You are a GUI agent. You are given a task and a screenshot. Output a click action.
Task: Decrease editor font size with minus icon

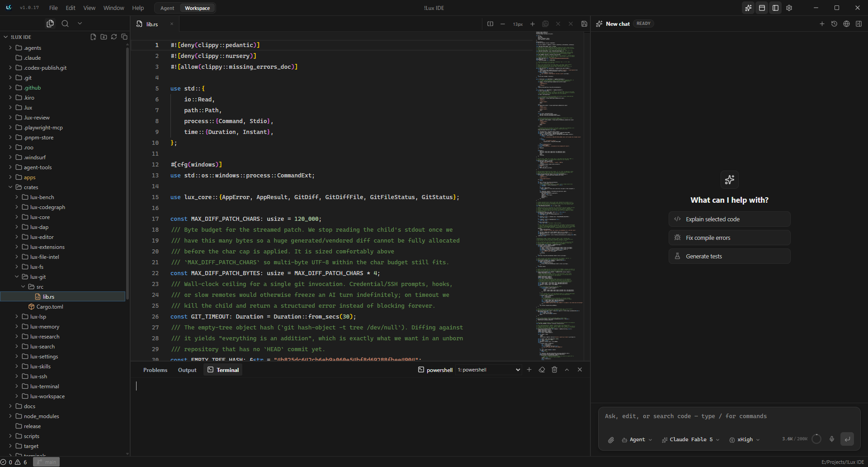coord(503,24)
